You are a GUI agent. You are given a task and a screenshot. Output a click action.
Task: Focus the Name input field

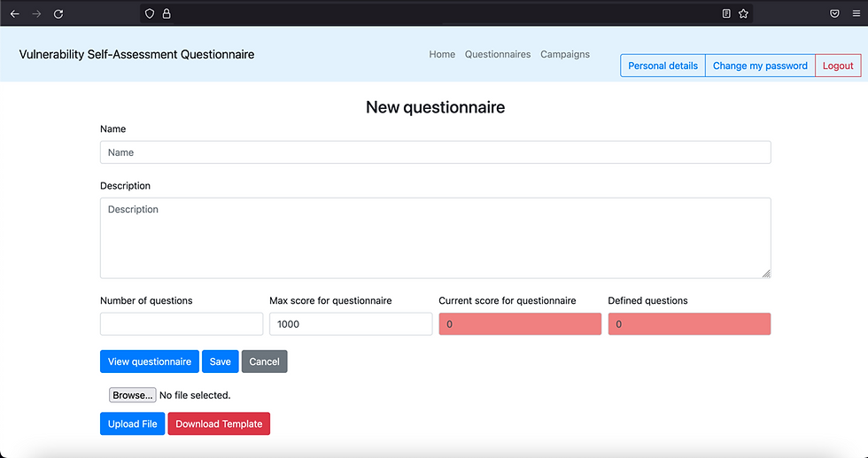point(435,152)
